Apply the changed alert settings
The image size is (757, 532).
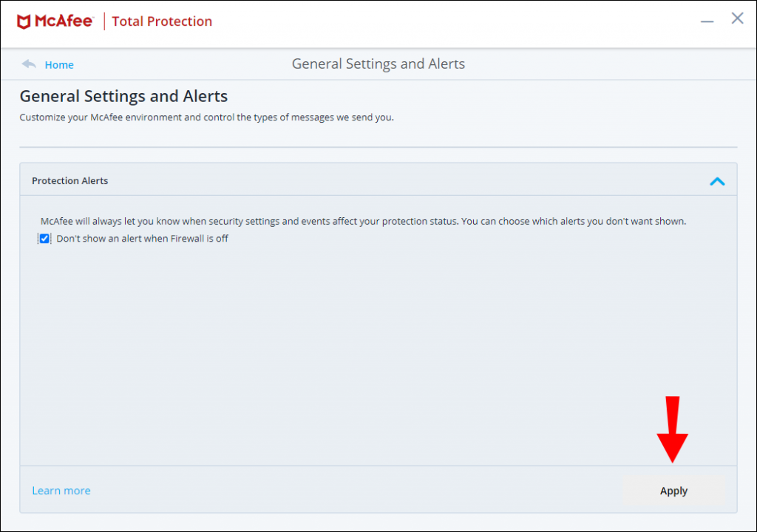coord(673,490)
